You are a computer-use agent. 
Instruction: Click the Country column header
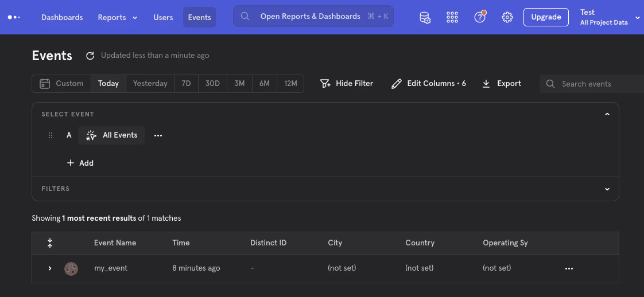[420, 243]
